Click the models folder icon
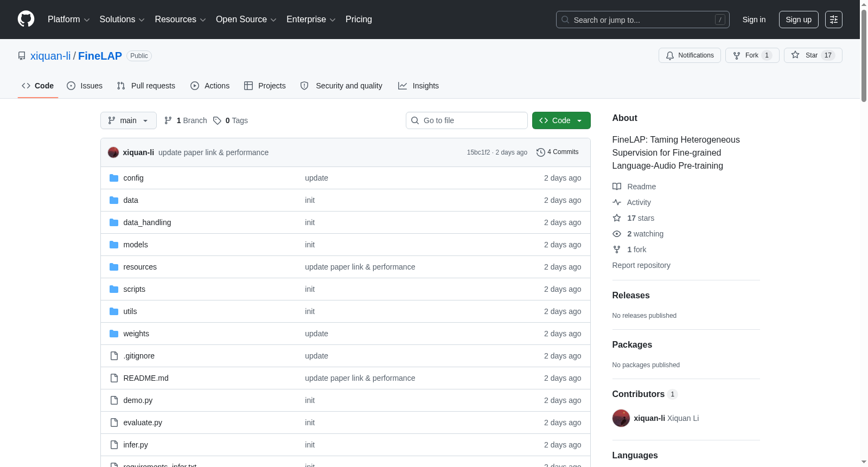 coord(114,245)
